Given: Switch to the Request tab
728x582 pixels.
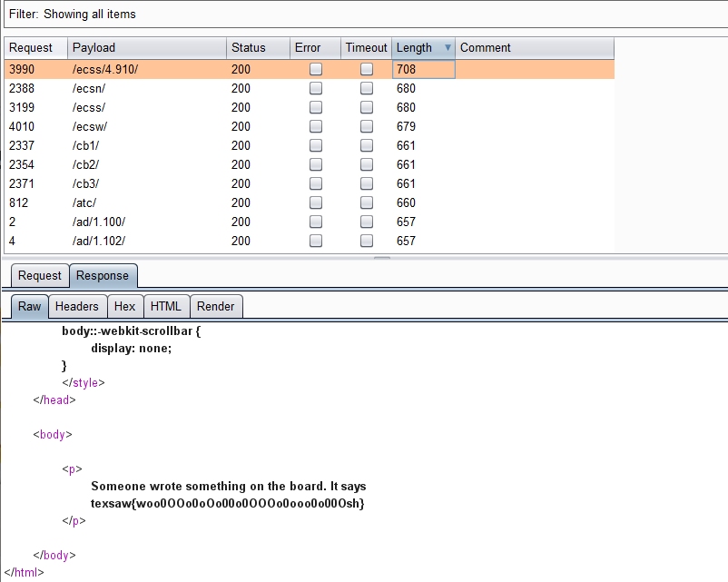Looking at the screenshot, I should (40, 276).
